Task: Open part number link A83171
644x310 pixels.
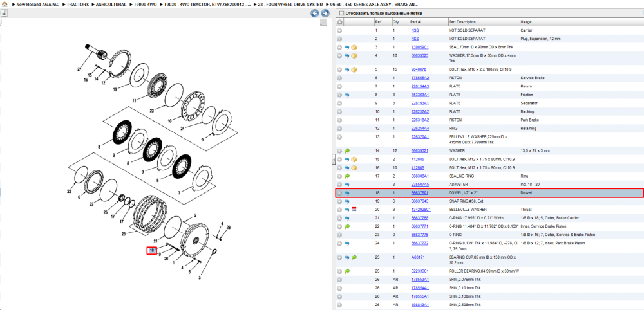Action: coord(417,257)
